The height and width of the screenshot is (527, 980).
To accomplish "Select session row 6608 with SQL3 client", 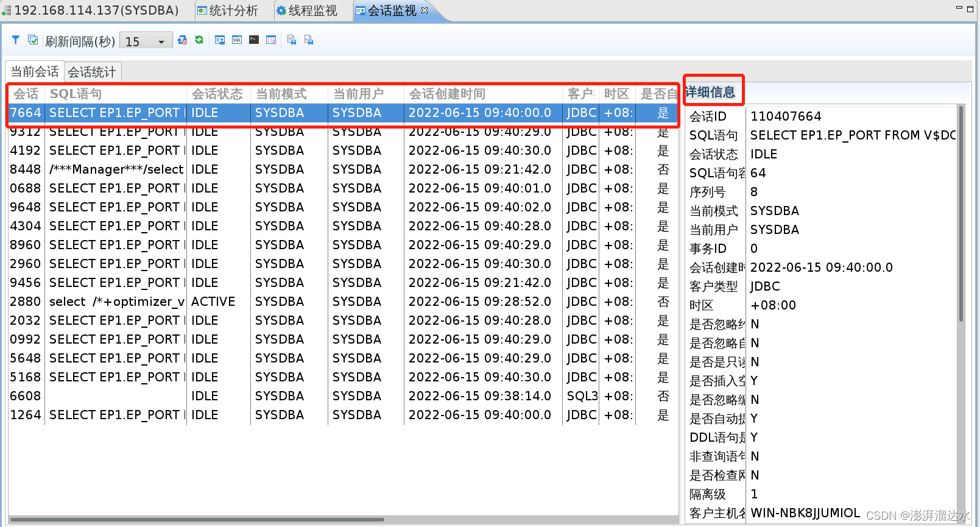I will tap(343, 396).
